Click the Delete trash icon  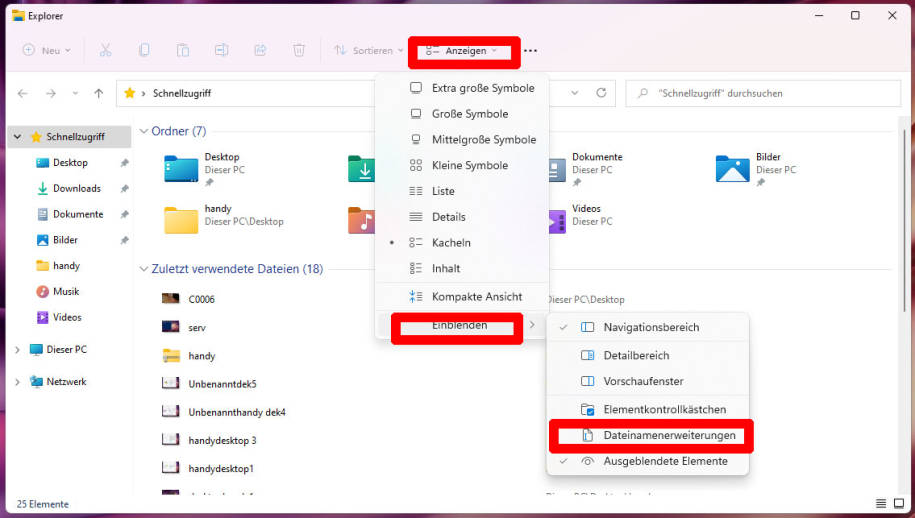coord(299,50)
